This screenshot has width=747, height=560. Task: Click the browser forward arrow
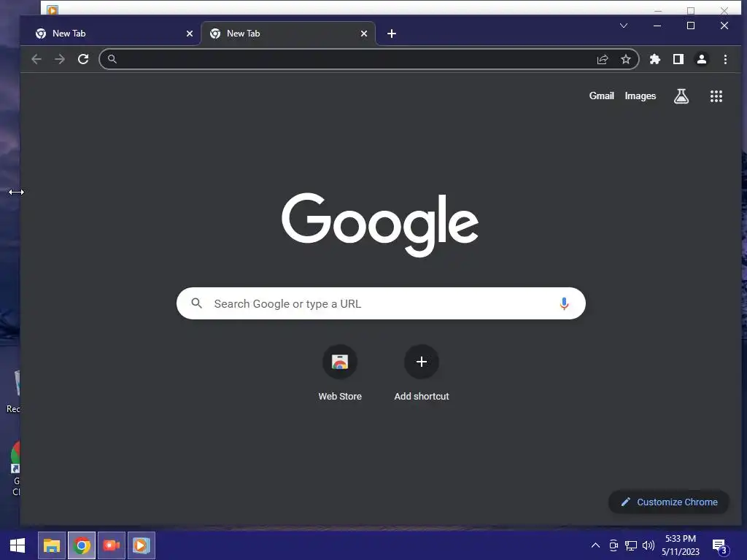click(x=60, y=59)
